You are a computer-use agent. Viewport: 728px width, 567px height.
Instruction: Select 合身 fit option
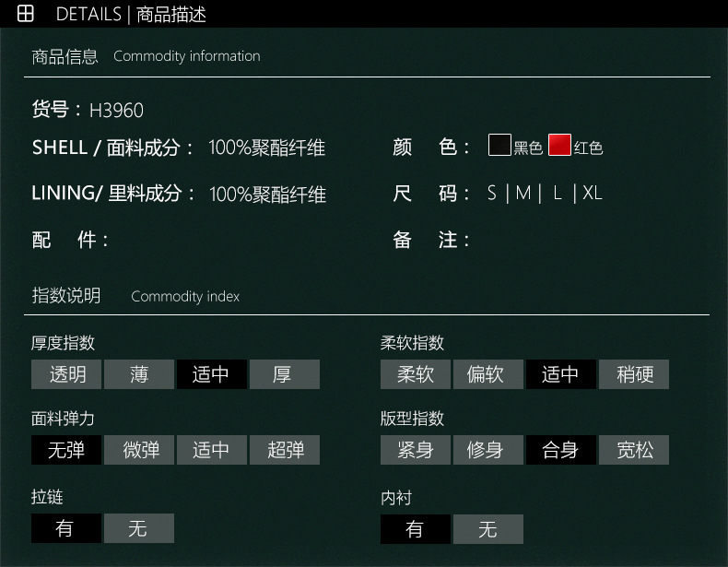tap(561, 450)
